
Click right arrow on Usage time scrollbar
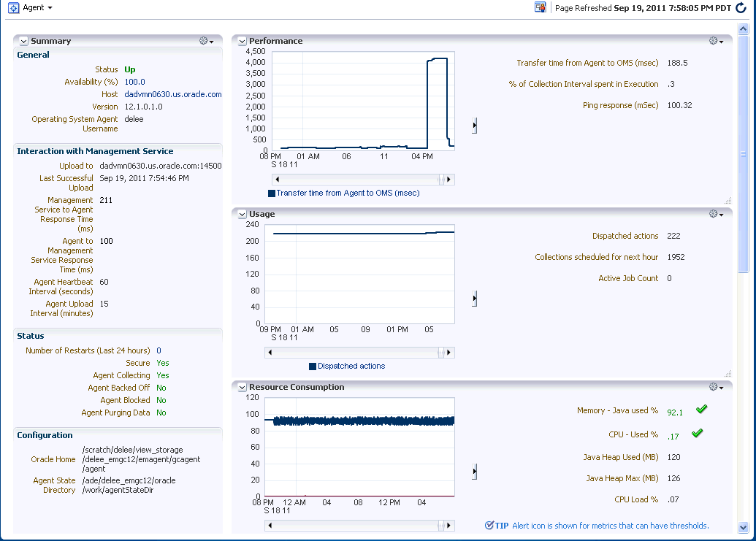pyautogui.click(x=449, y=353)
